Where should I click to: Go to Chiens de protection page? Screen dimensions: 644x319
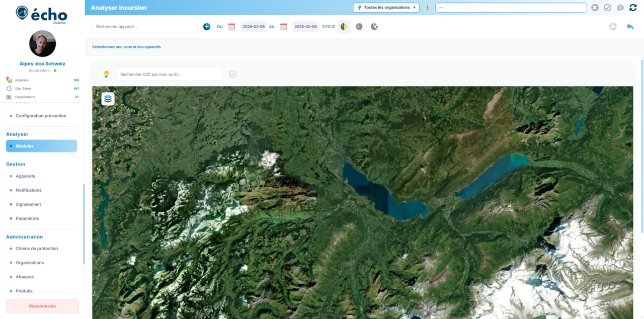[x=37, y=249]
